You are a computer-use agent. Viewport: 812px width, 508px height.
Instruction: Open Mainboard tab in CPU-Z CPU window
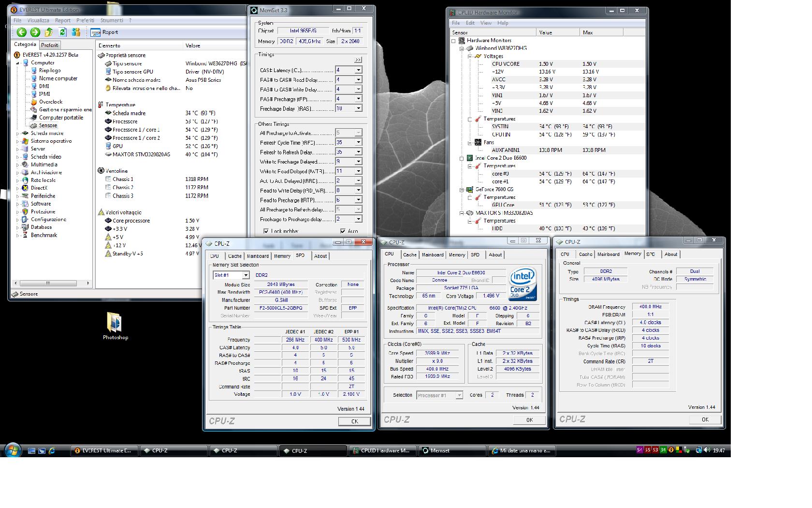[433, 255]
